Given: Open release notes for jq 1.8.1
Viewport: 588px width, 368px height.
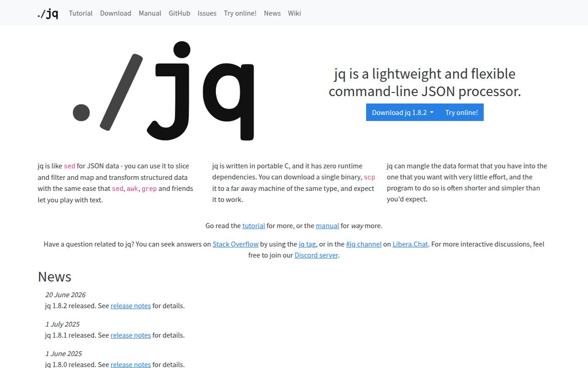Looking at the screenshot, I should coord(131,335).
